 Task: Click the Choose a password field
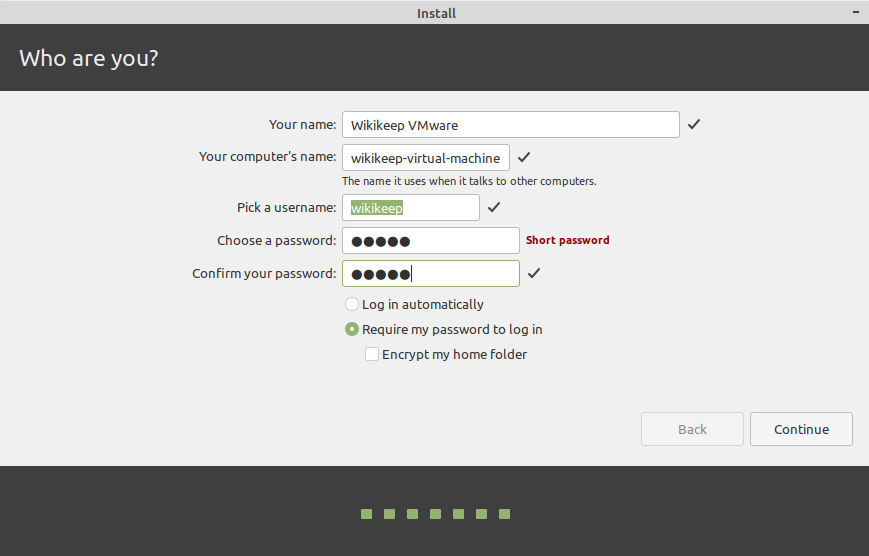[431, 241]
